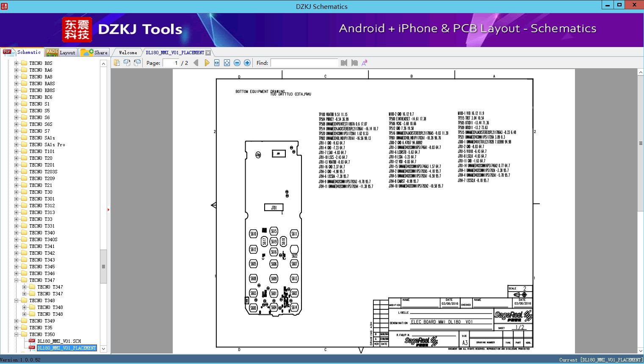
Task: Select DL180_MMI_V01_PLACEMENT in the tree
Action: tap(66, 348)
